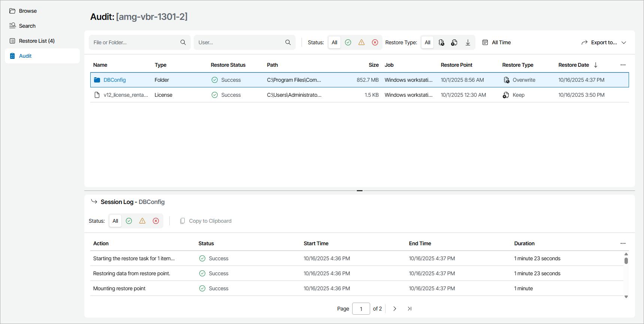Open the DBConfig folder link
Viewport: 644px width, 324px height.
pos(115,80)
